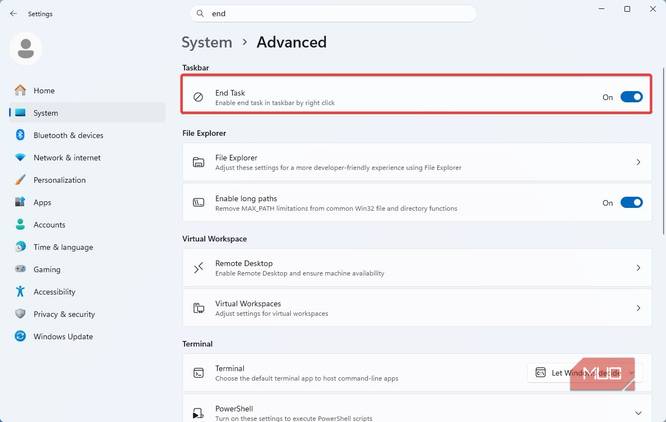Viewport: 666px width, 422px height.
Task: Click the End Task prohibition icon
Action: [198, 97]
